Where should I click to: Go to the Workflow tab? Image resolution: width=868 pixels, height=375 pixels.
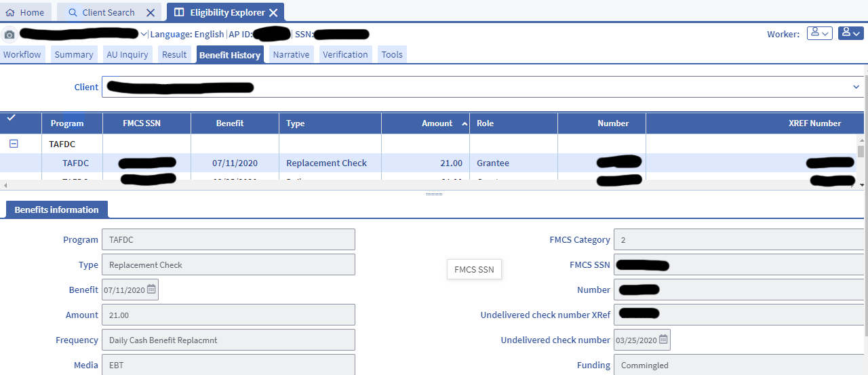(22, 54)
